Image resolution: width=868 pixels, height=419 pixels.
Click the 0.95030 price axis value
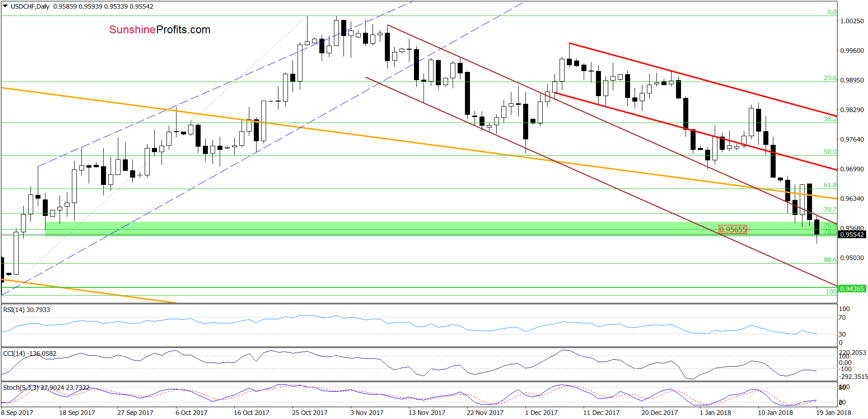tap(852, 258)
